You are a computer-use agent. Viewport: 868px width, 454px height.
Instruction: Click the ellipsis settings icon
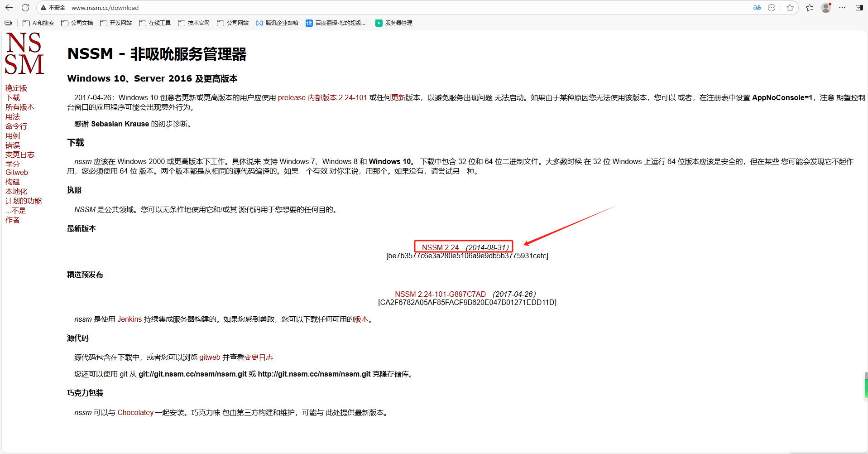click(842, 8)
